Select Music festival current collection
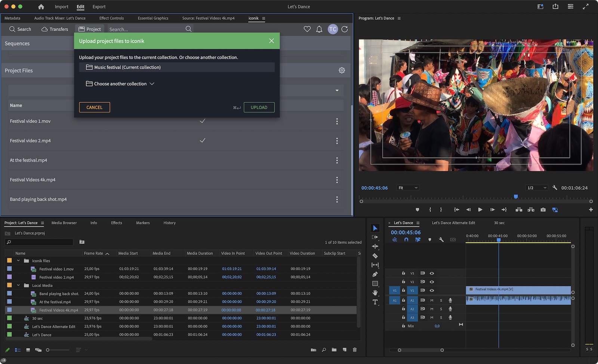598x364 pixels. point(177,67)
